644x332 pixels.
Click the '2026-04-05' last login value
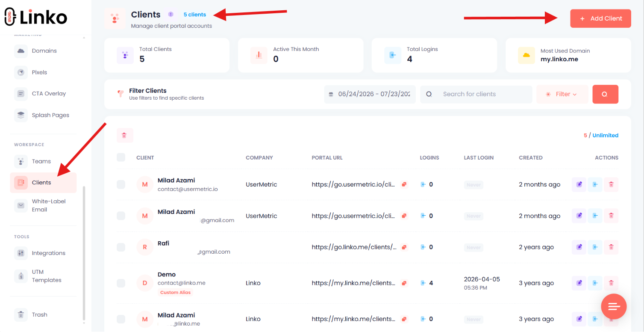(x=482, y=279)
